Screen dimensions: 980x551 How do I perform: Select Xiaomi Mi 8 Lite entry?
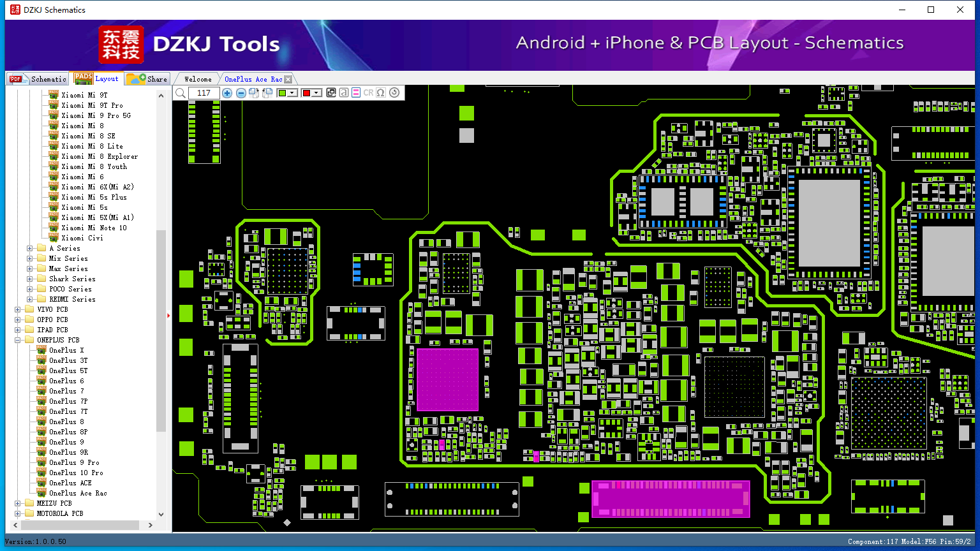[92, 146]
